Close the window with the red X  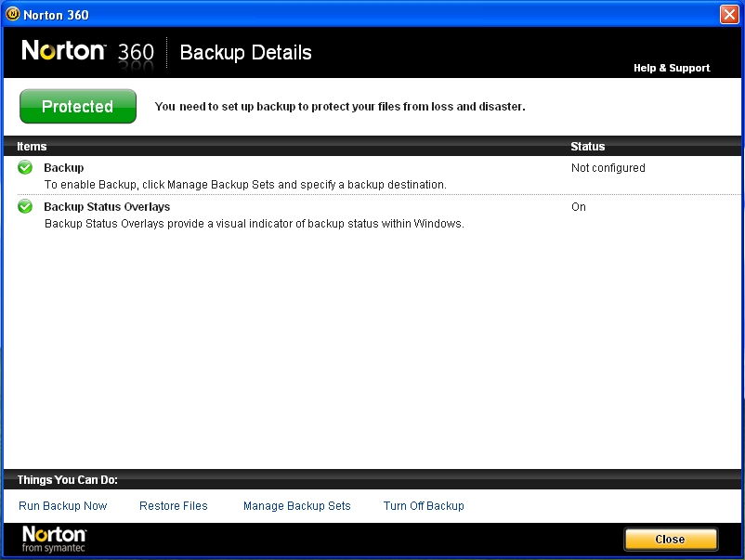pos(729,14)
